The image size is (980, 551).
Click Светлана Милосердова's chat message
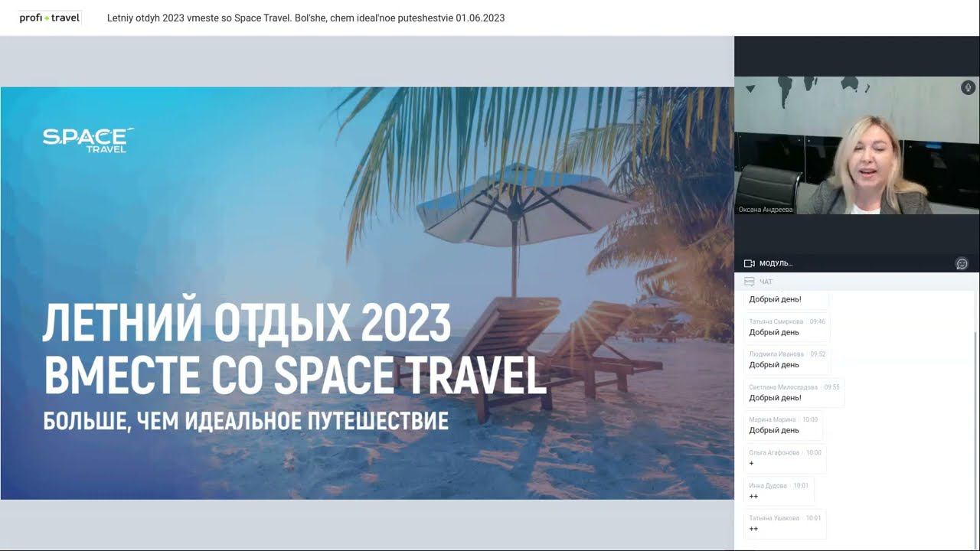click(x=794, y=393)
